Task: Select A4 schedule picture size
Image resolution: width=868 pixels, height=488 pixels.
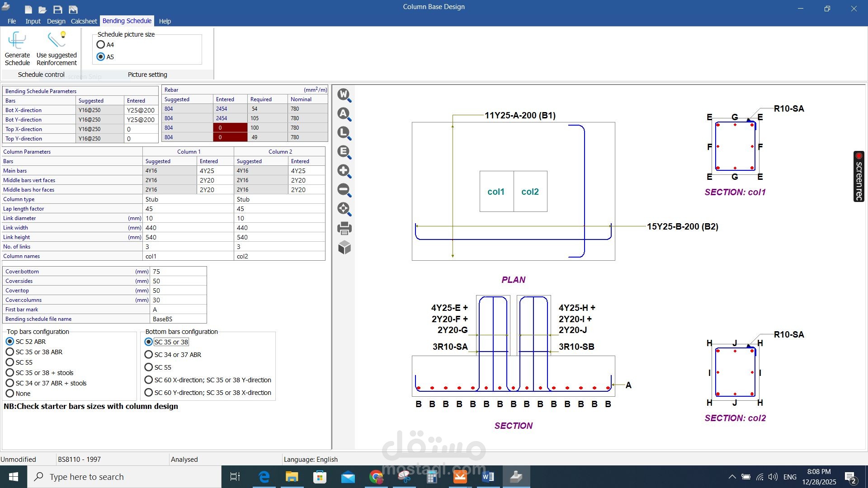Action: (101, 45)
